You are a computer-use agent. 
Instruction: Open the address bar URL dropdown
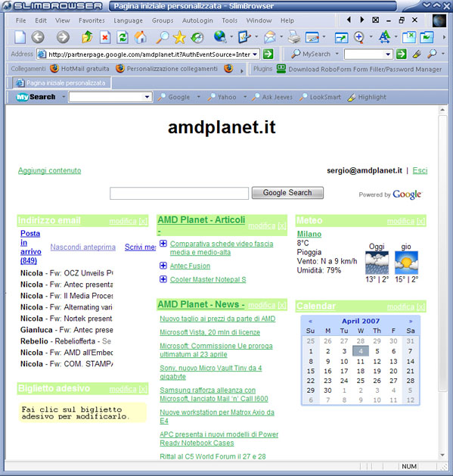click(x=255, y=54)
